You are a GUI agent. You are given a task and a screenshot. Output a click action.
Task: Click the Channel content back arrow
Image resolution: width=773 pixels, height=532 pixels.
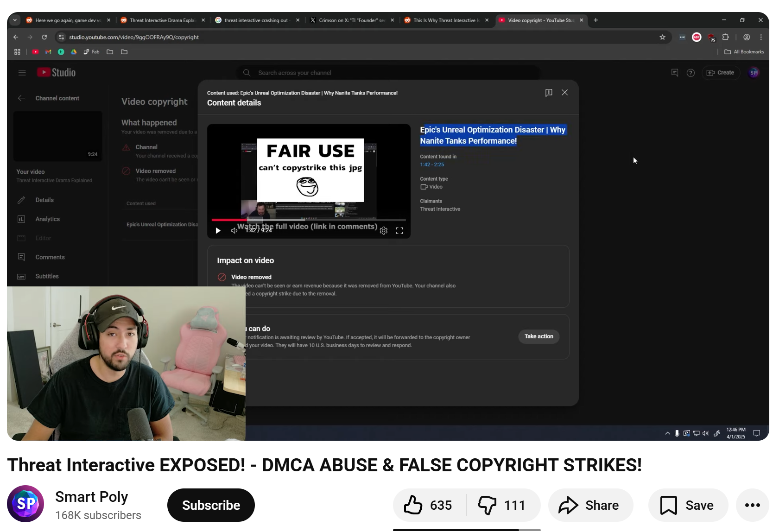point(21,98)
